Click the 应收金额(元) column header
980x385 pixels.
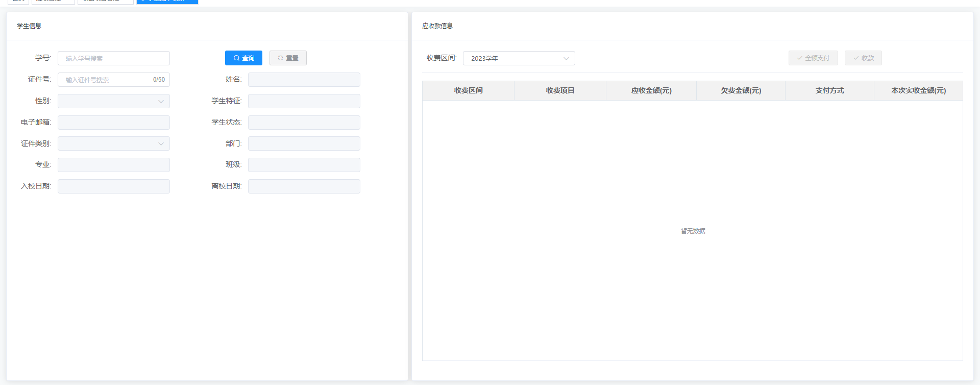pos(651,90)
